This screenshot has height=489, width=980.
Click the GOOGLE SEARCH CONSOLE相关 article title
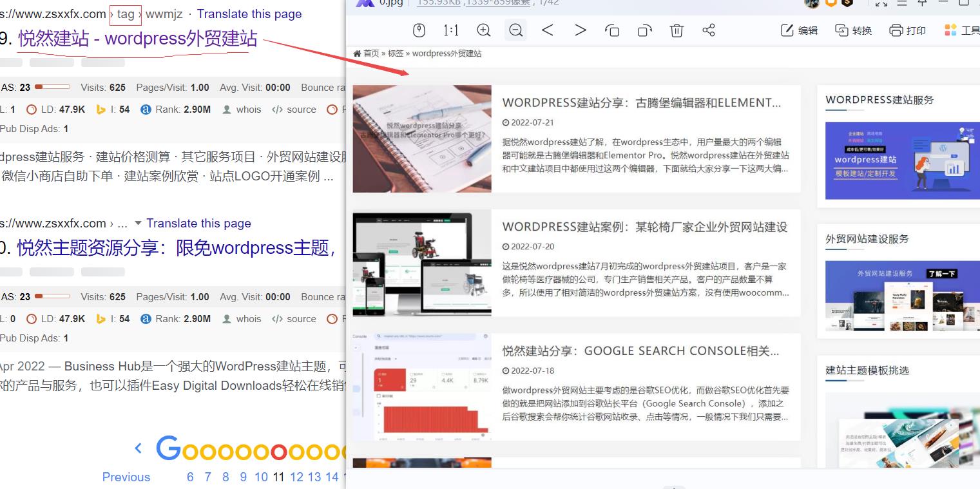pyautogui.click(x=641, y=351)
